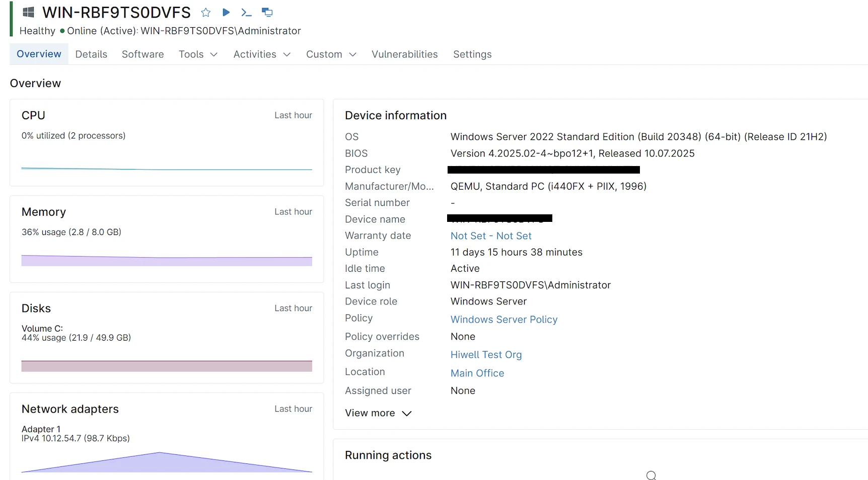This screenshot has height=480, width=868.
Task: Click the WIN-RBF9TS0DVFS device title
Action: pos(116,12)
